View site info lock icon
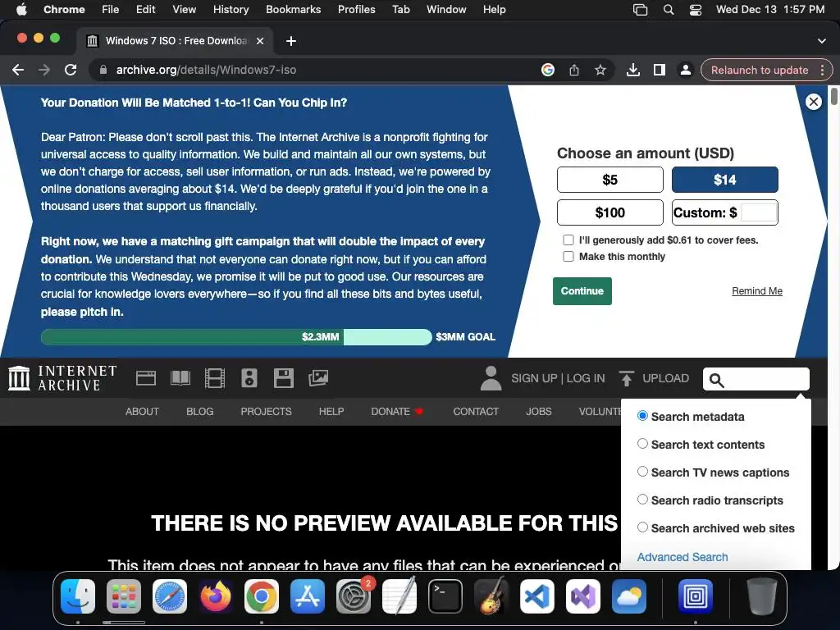Viewport: 840px width, 630px height. (x=103, y=71)
